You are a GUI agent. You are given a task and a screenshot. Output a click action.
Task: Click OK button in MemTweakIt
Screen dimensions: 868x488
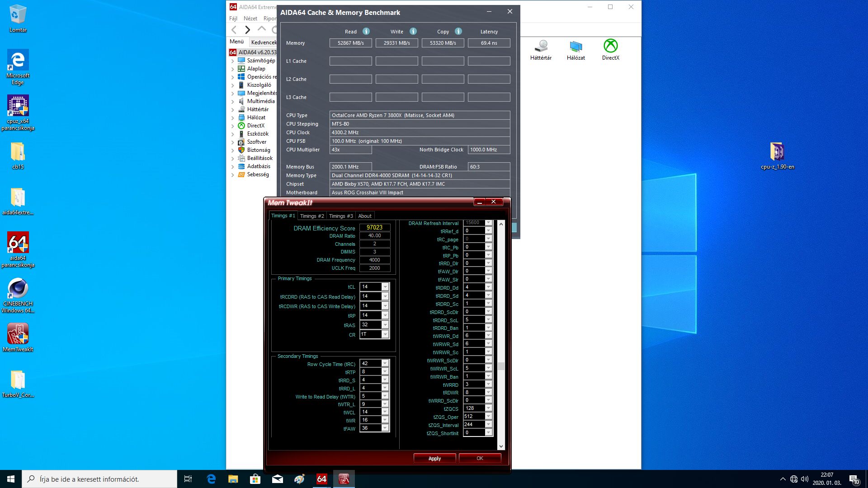tap(480, 458)
